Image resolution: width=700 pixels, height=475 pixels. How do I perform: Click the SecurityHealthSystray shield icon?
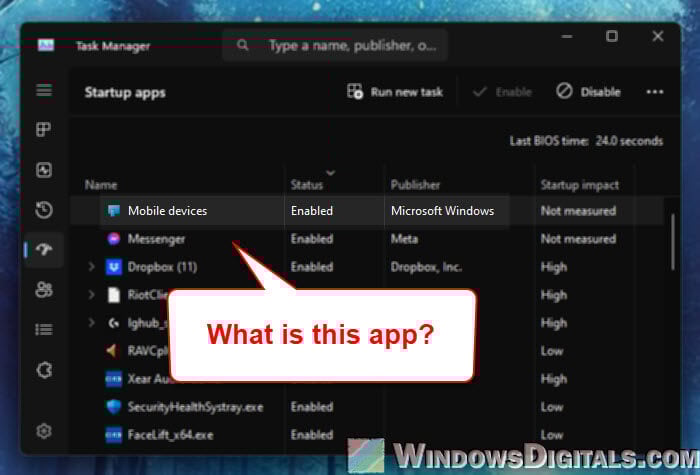pos(113,407)
